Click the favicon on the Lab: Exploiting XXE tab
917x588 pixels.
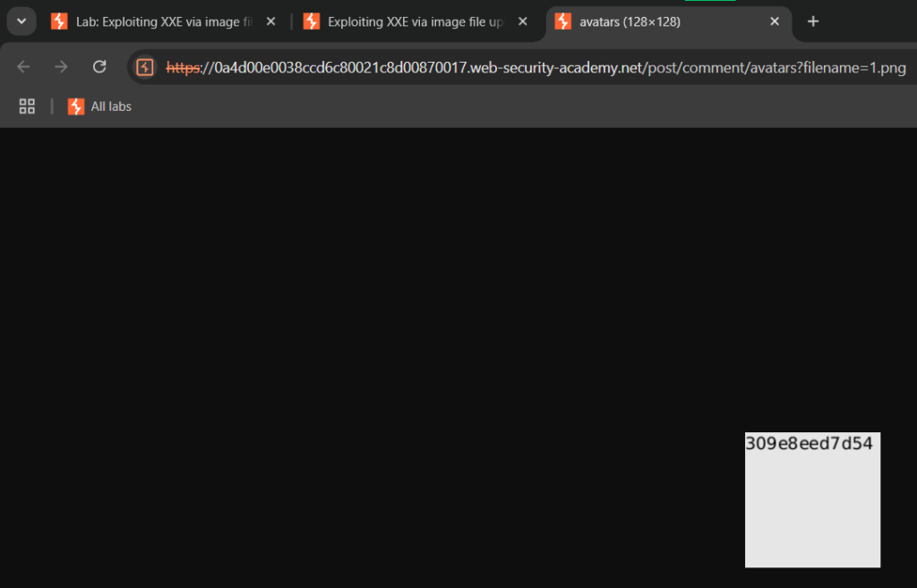pyautogui.click(x=59, y=21)
